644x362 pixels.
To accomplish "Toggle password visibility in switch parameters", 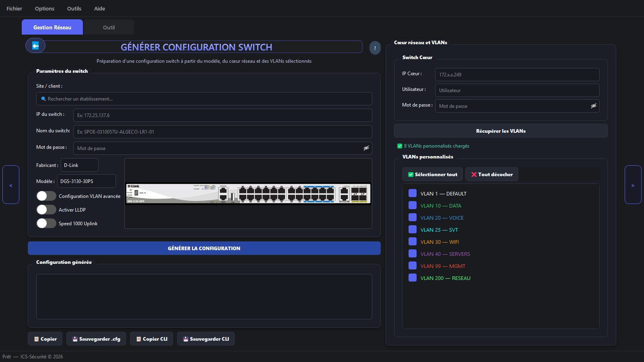I will click(366, 148).
